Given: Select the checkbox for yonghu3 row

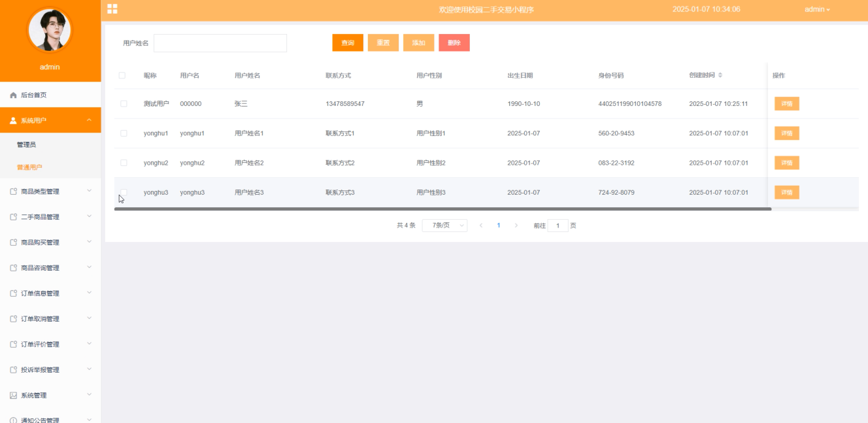Looking at the screenshot, I should (124, 192).
